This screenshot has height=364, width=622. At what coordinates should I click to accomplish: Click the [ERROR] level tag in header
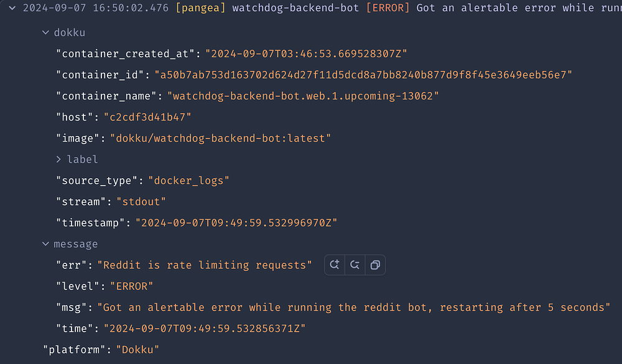point(388,8)
